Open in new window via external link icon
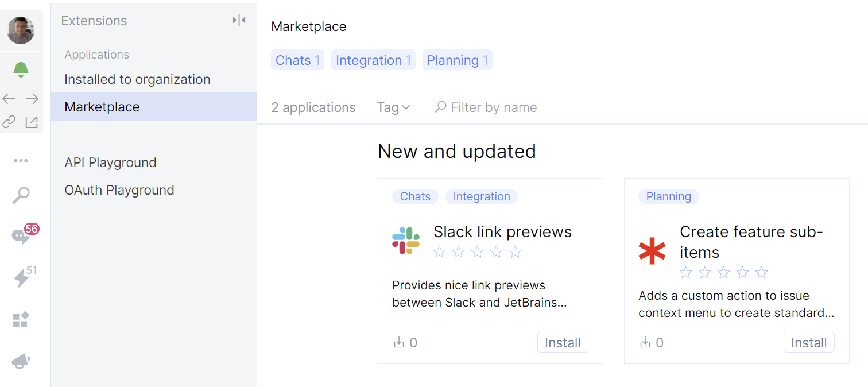The height and width of the screenshot is (387, 868). (x=32, y=122)
